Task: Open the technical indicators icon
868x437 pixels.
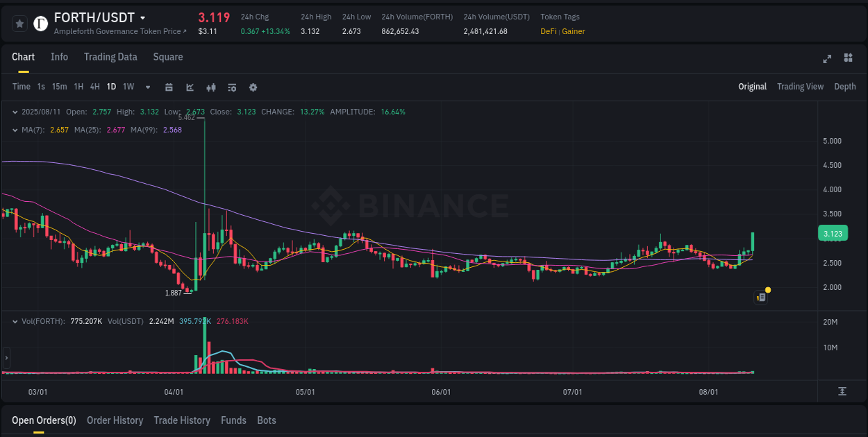Action: coord(231,87)
